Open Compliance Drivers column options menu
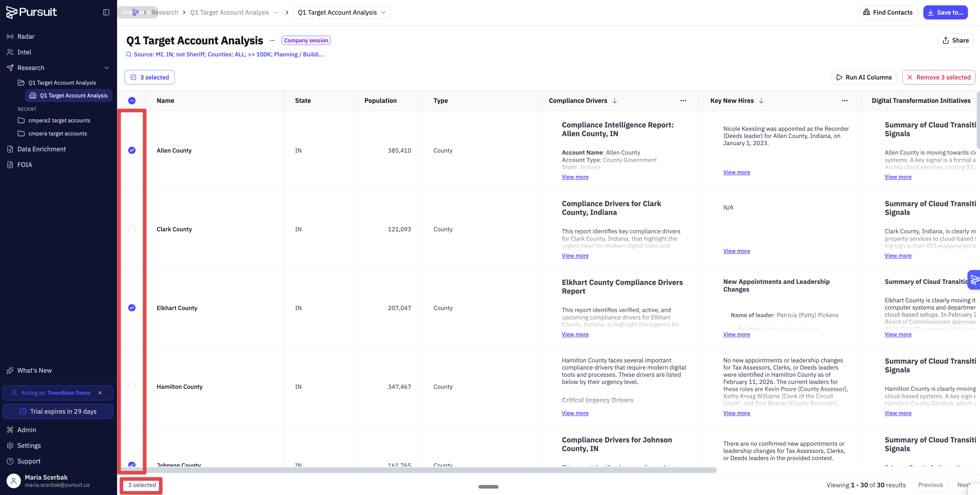Image resolution: width=980 pixels, height=495 pixels. coord(683,101)
